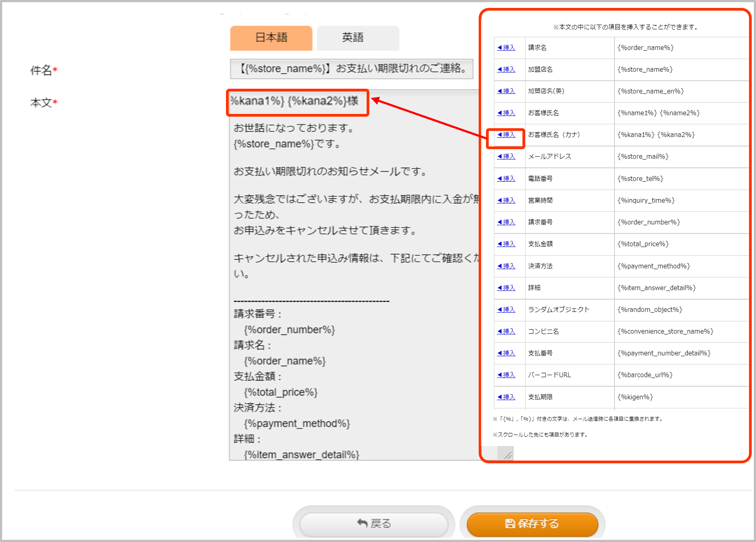The image size is (756, 542).
Task: Click the 戻る back button
Action: click(373, 524)
